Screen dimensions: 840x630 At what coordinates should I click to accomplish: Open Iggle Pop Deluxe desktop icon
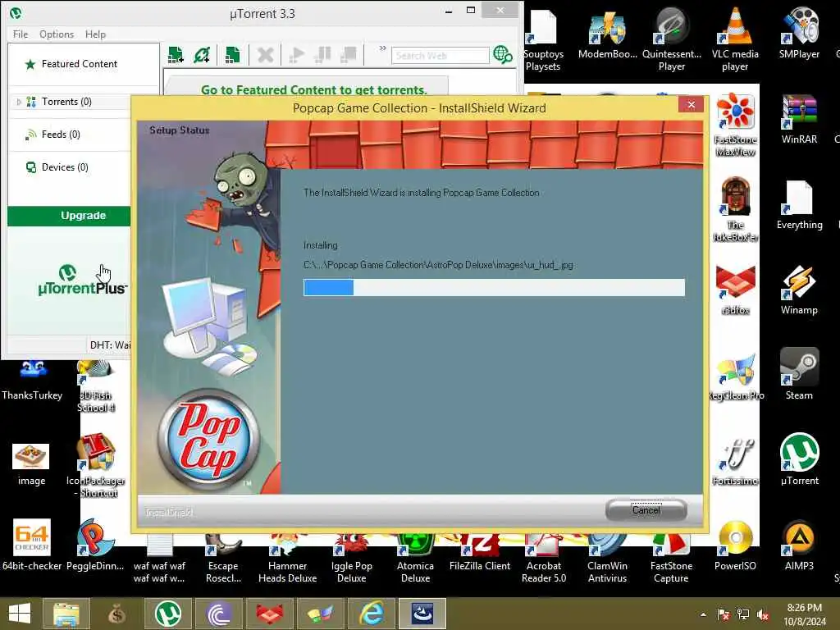click(351, 557)
